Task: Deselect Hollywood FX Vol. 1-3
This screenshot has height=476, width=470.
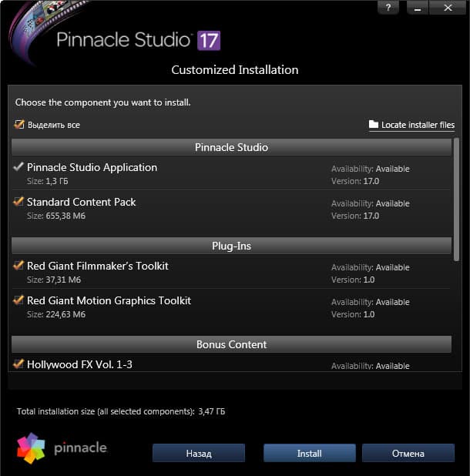Action: click(18, 364)
